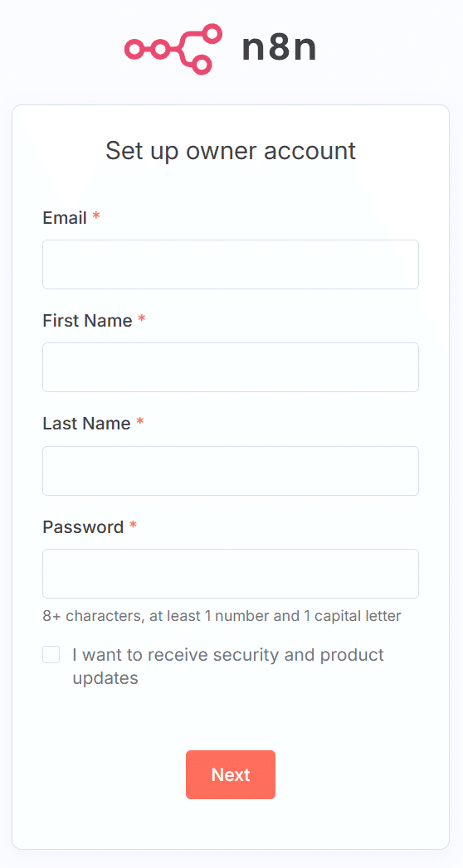Focus the Password input field
Image resolution: width=463 pixels, height=868 pixels.
click(231, 574)
